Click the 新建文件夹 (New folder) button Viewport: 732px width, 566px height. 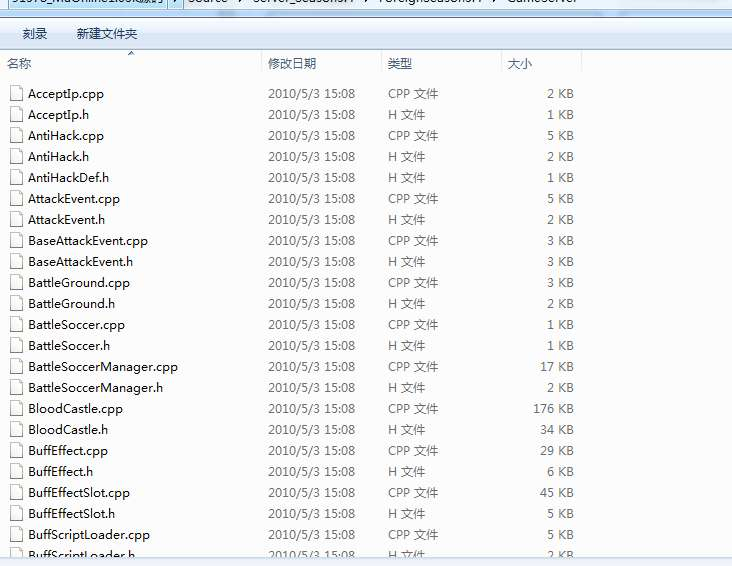107,34
